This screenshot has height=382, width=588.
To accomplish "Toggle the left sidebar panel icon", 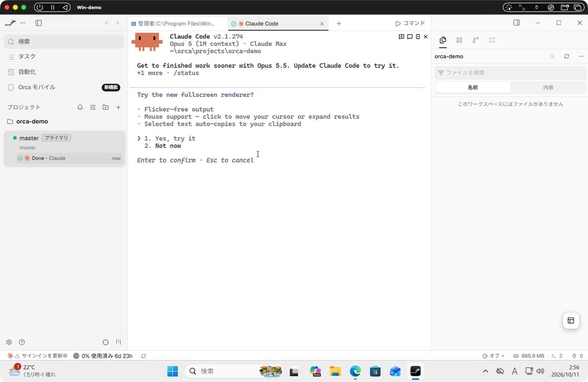I will (39, 23).
